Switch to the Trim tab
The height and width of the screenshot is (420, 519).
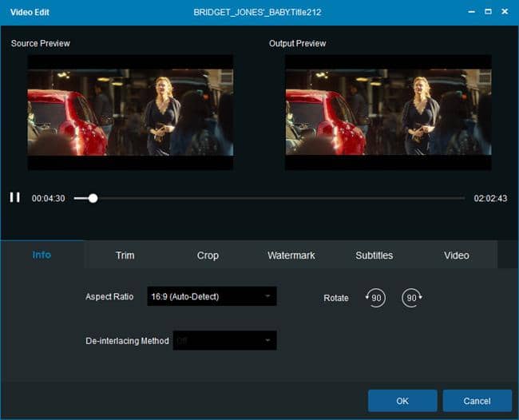pos(125,256)
